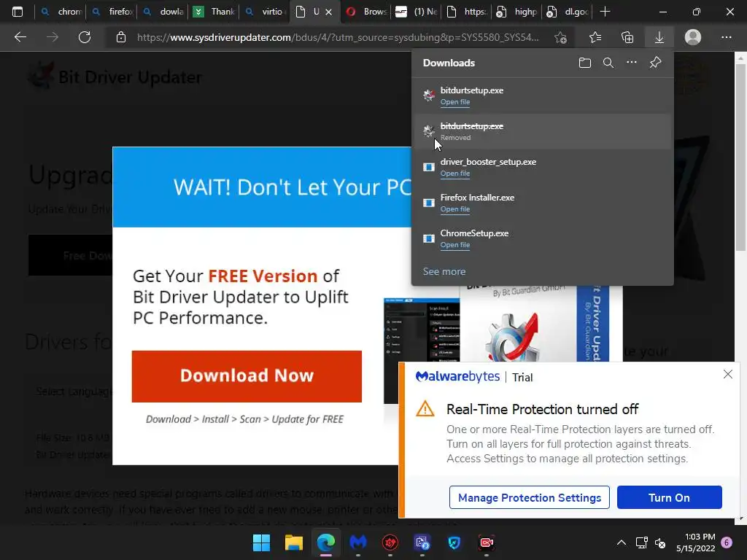Switch to the 'dl.goo' tab
Viewport: 747px width, 560px height.
pos(568,12)
